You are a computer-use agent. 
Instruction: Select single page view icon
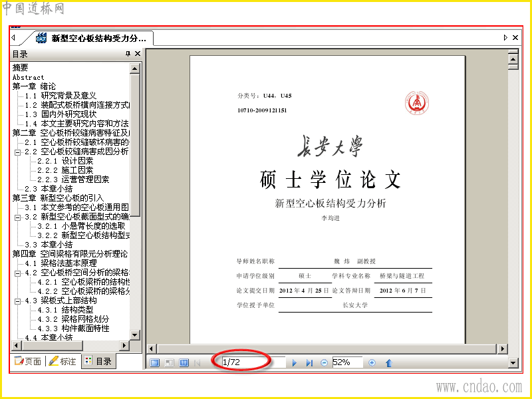(x=155, y=362)
